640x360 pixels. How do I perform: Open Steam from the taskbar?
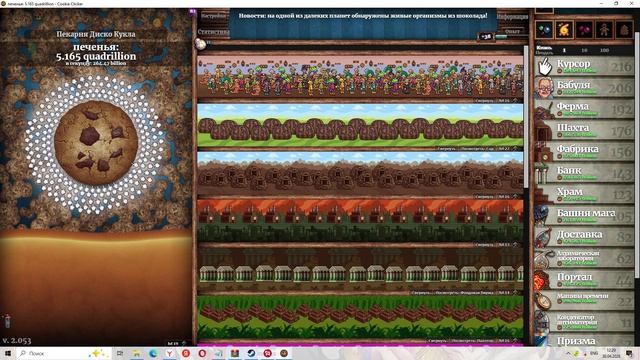point(251,353)
